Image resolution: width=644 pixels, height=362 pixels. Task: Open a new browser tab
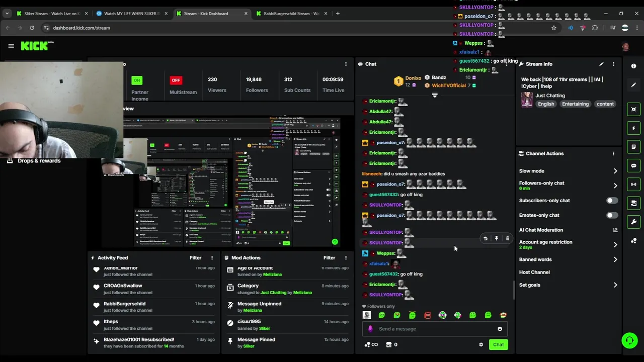338,14
